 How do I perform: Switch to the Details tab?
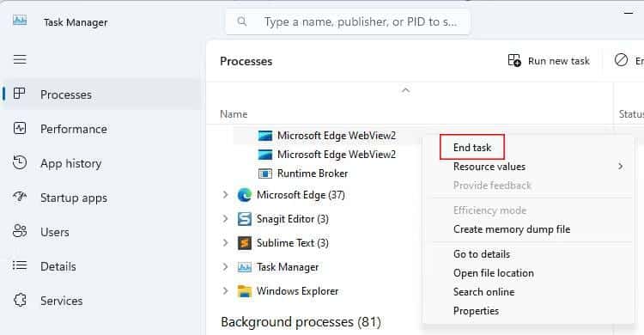(58, 266)
